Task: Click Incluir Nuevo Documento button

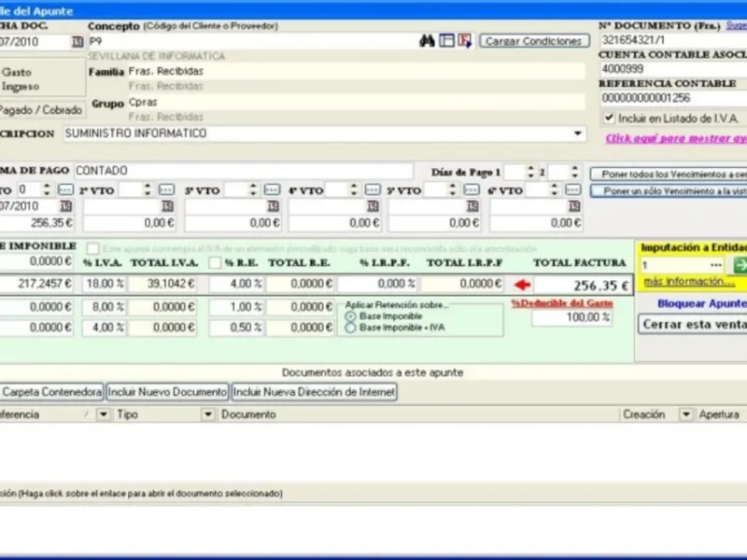Action: point(167,392)
